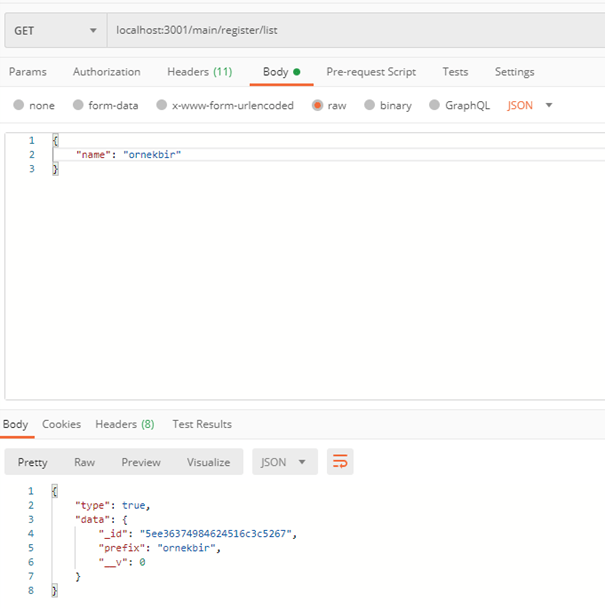Open the request Settings tab

pyautogui.click(x=514, y=72)
